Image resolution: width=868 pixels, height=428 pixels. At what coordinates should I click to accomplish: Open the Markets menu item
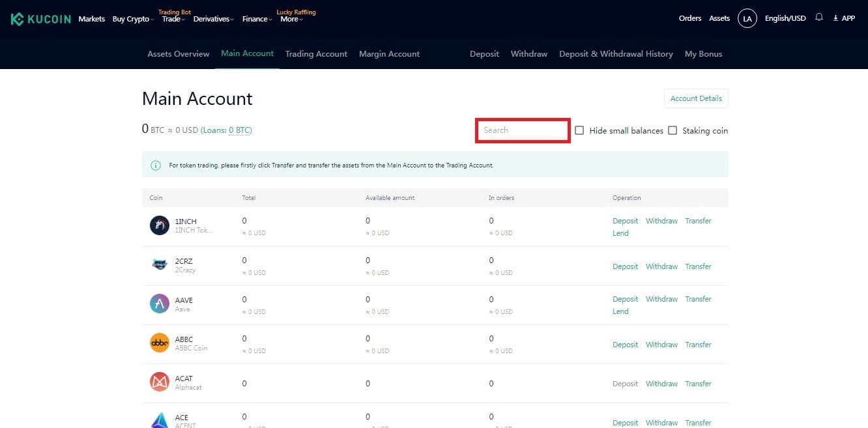91,19
